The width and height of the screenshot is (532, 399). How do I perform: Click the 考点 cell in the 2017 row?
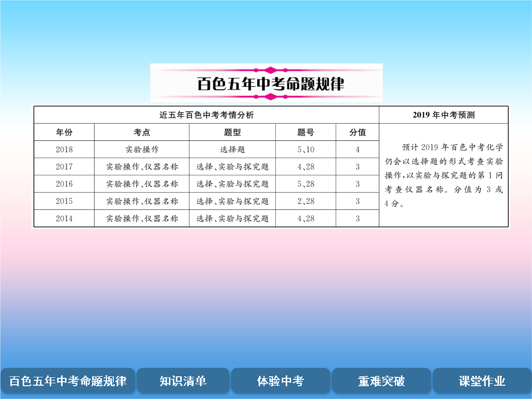click(142, 166)
